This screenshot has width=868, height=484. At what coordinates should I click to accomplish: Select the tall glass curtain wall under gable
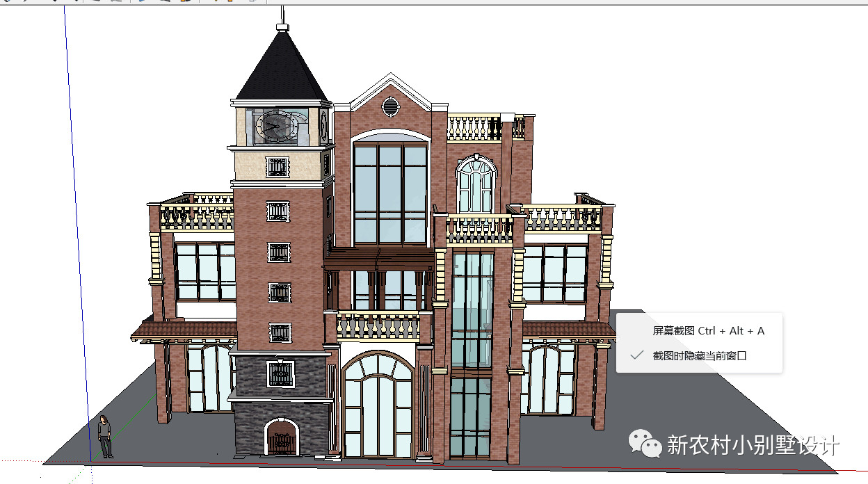pos(389,193)
